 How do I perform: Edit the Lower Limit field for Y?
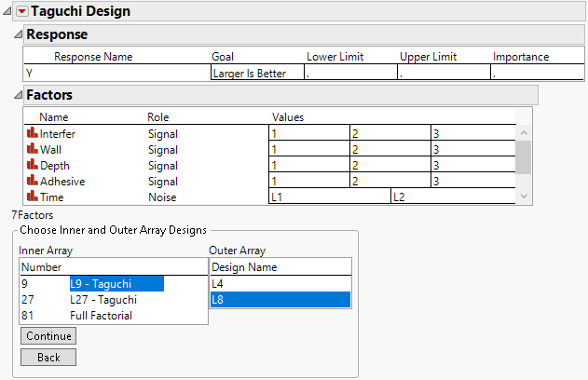(349, 73)
